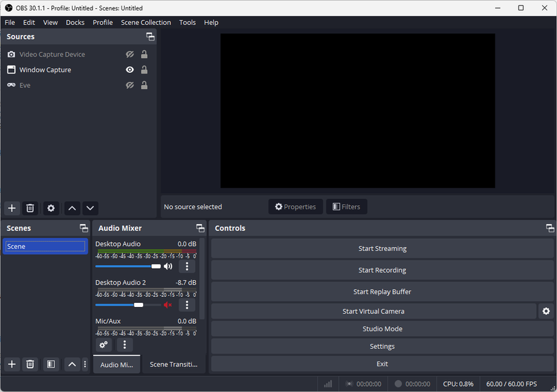Open Virtual Camera configuration gear
Screen dimensions: 557x392
coord(546,311)
